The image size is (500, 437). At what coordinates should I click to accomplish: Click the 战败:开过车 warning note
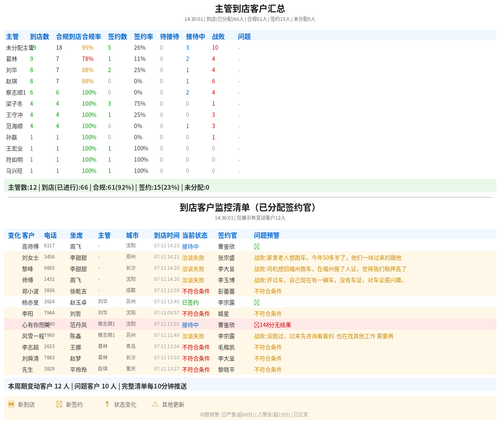click(329, 280)
